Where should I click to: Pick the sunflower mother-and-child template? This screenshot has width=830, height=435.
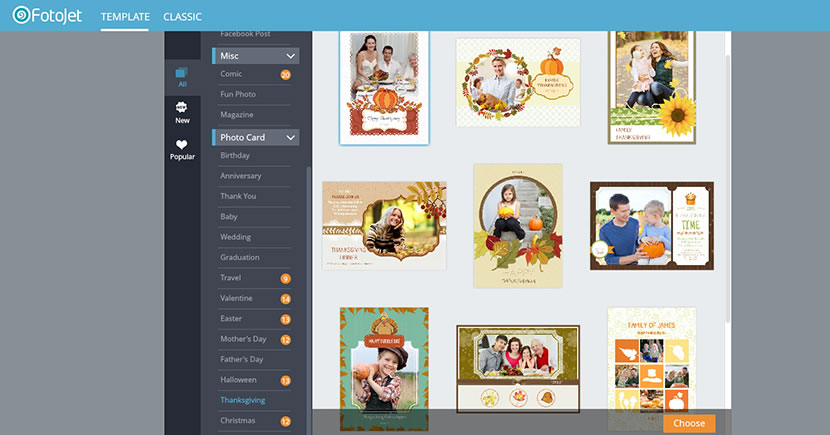click(652, 87)
